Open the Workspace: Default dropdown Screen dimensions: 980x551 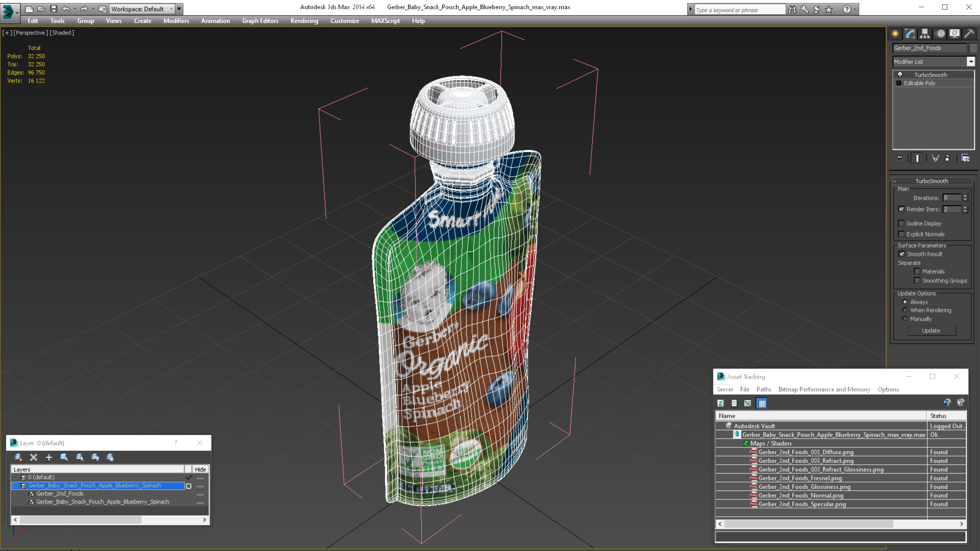point(142,9)
